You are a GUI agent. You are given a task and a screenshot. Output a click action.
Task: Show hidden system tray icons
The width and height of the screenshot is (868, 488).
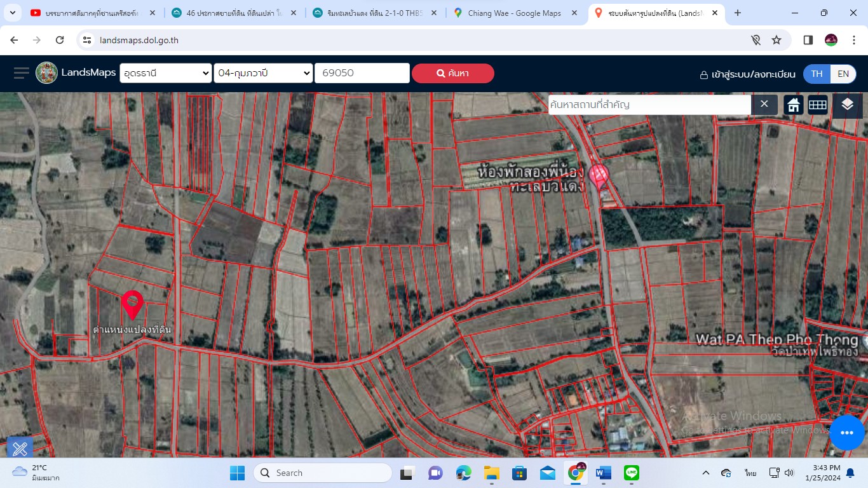point(706,473)
